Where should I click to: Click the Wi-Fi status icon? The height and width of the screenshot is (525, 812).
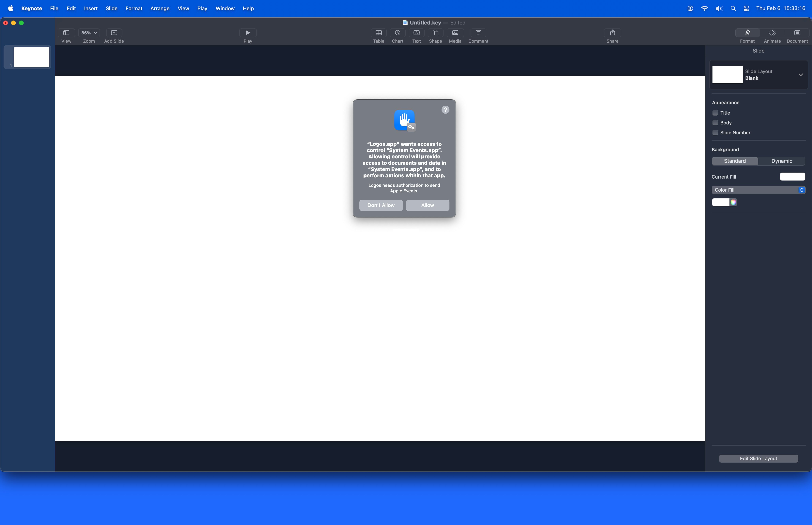pyautogui.click(x=704, y=8)
